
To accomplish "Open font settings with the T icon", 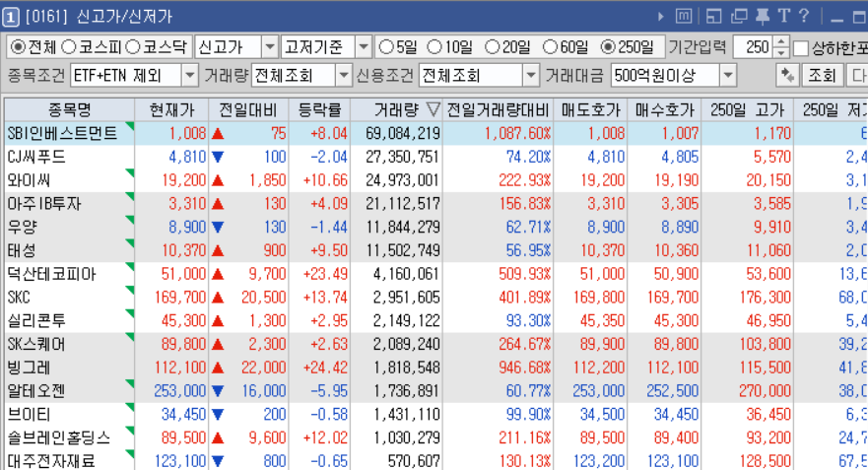I will tap(783, 16).
